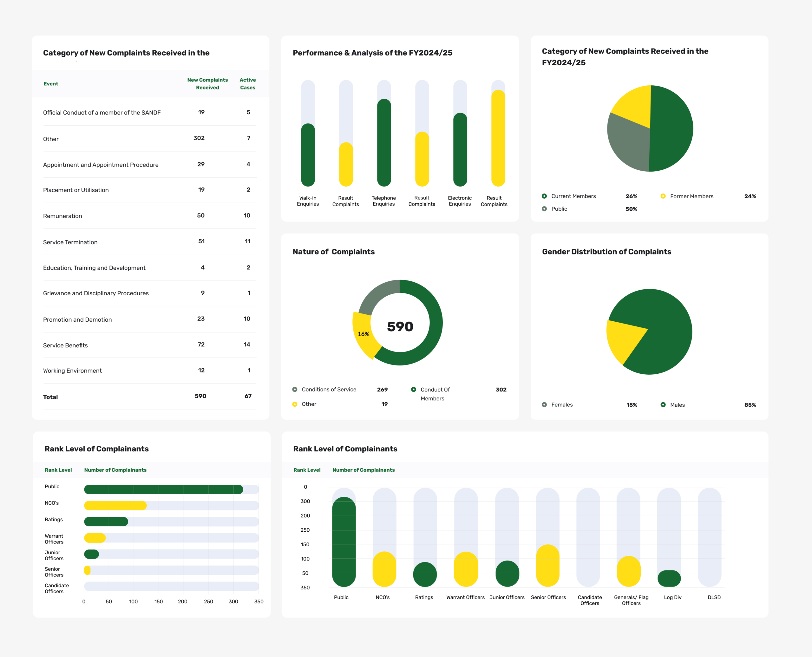Click the yellow 16% donut segment

point(363,335)
